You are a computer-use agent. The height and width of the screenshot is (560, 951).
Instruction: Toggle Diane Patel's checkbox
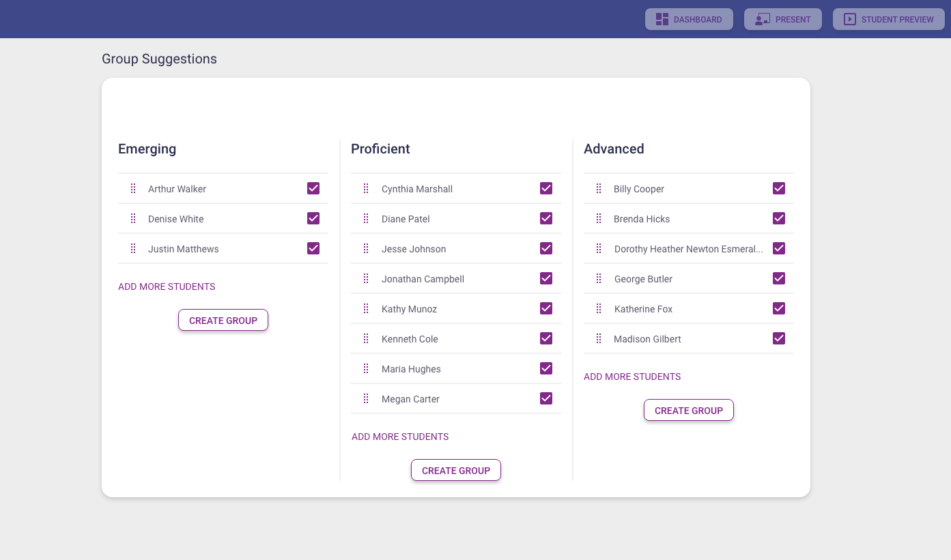pos(546,218)
